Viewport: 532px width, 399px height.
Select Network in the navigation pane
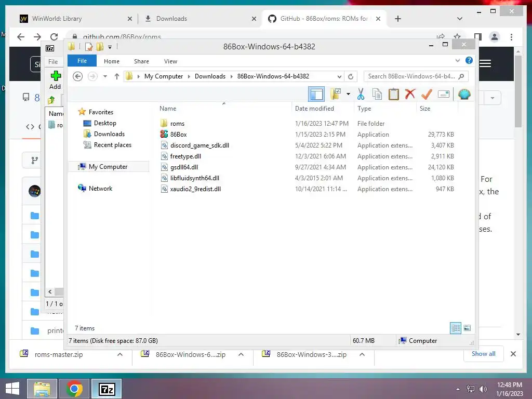(100, 188)
